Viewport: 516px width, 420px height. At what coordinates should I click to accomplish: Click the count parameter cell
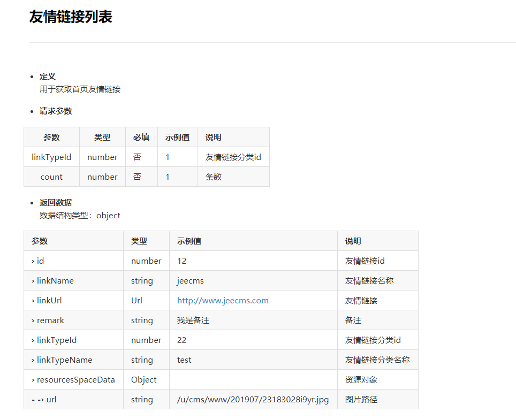coord(51,177)
